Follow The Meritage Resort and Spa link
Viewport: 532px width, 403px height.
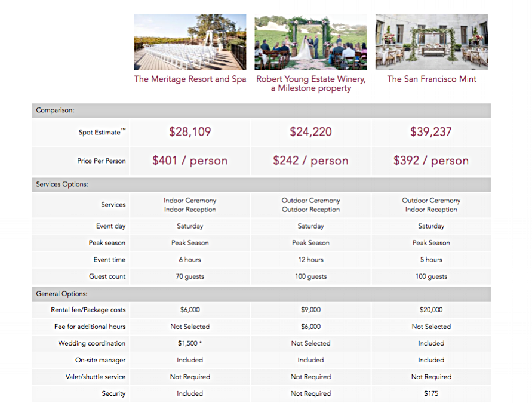coord(190,79)
